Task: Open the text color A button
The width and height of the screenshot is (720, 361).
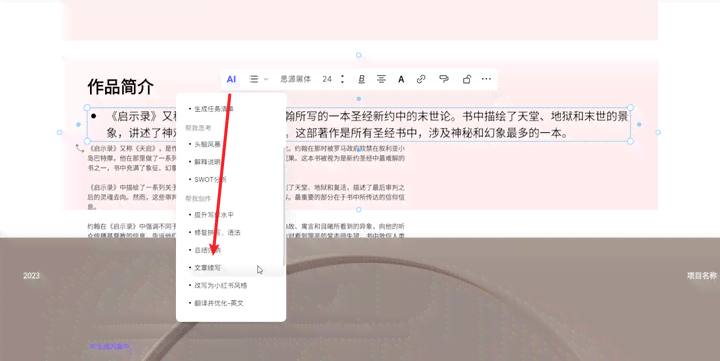Action: pyautogui.click(x=401, y=79)
